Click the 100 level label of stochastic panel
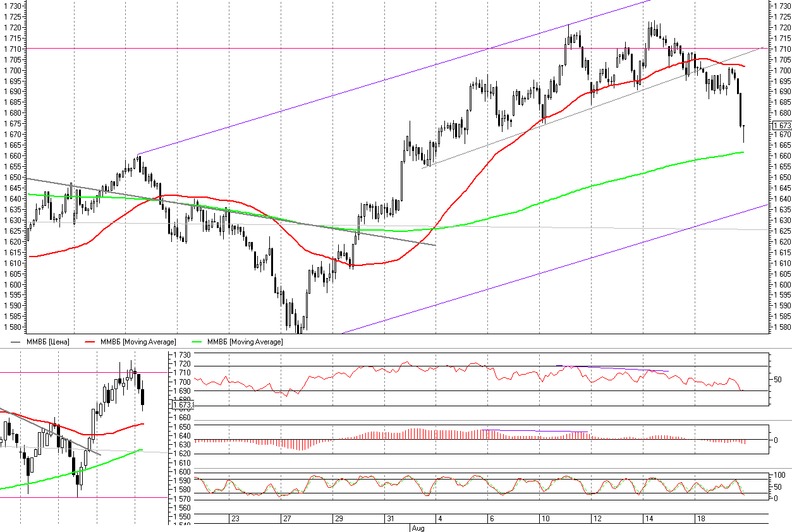 (x=779, y=475)
